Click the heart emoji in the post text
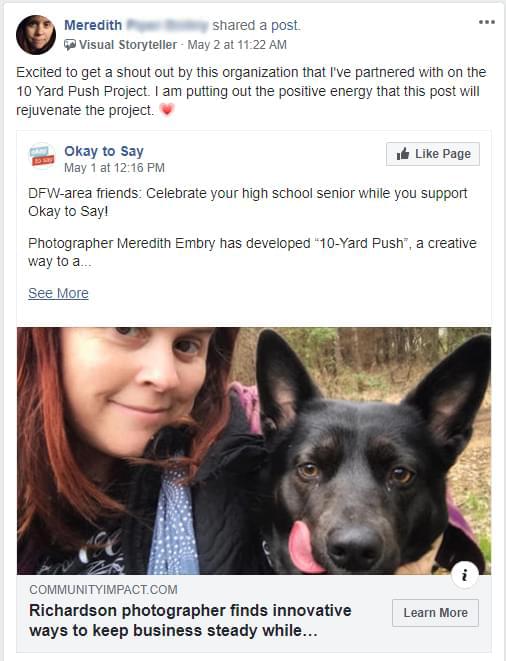506x661 pixels. [x=167, y=110]
